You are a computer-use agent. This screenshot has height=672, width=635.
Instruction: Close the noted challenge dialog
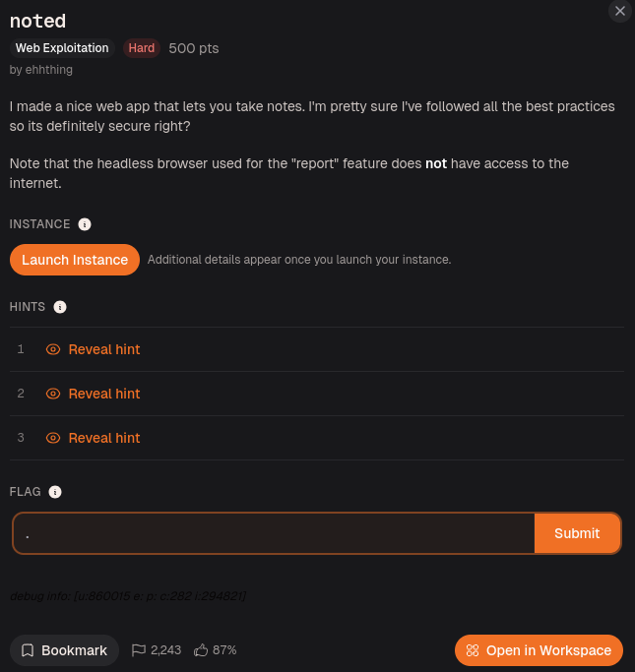[x=620, y=11]
